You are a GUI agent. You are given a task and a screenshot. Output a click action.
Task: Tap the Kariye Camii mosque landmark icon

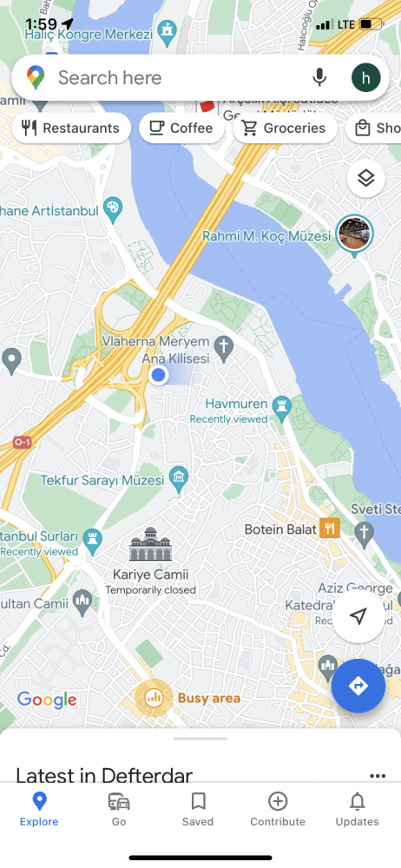pyautogui.click(x=151, y=545)
